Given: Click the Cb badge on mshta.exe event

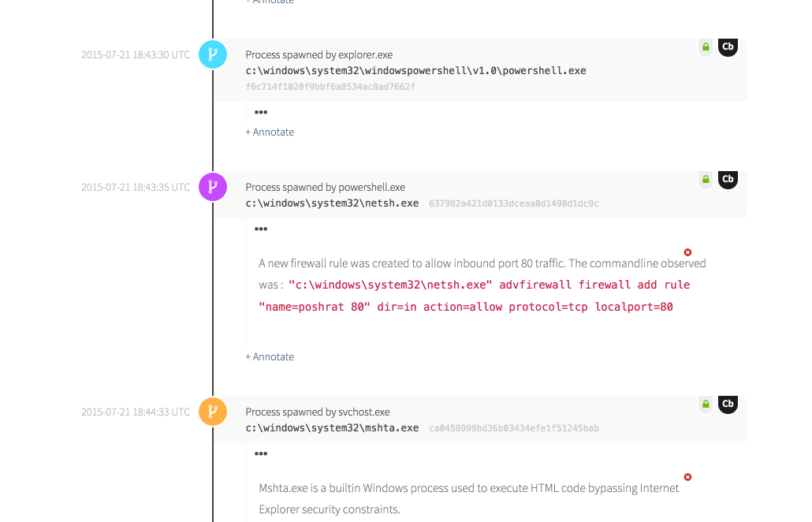Looking at the screenshot, I should point(728,405).
